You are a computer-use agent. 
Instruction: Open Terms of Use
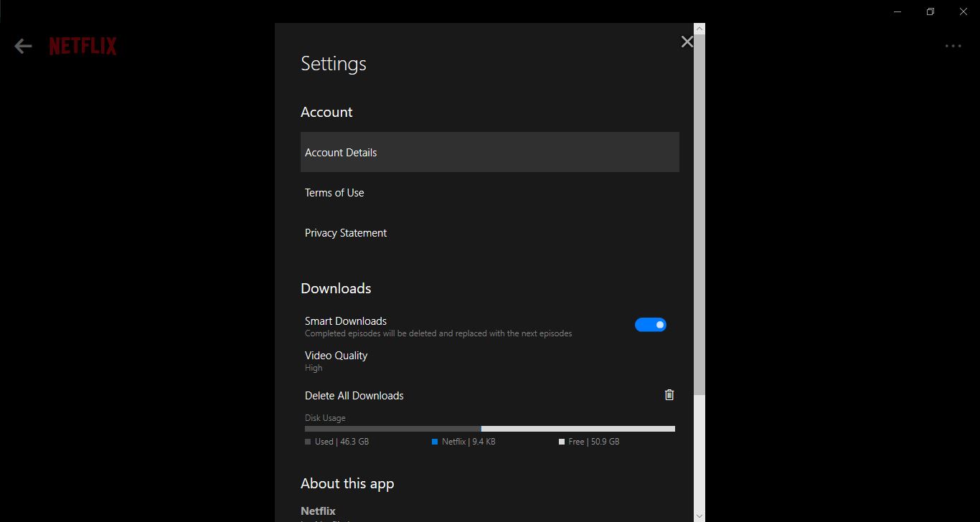pyautogui.click(x=490, y=192)
